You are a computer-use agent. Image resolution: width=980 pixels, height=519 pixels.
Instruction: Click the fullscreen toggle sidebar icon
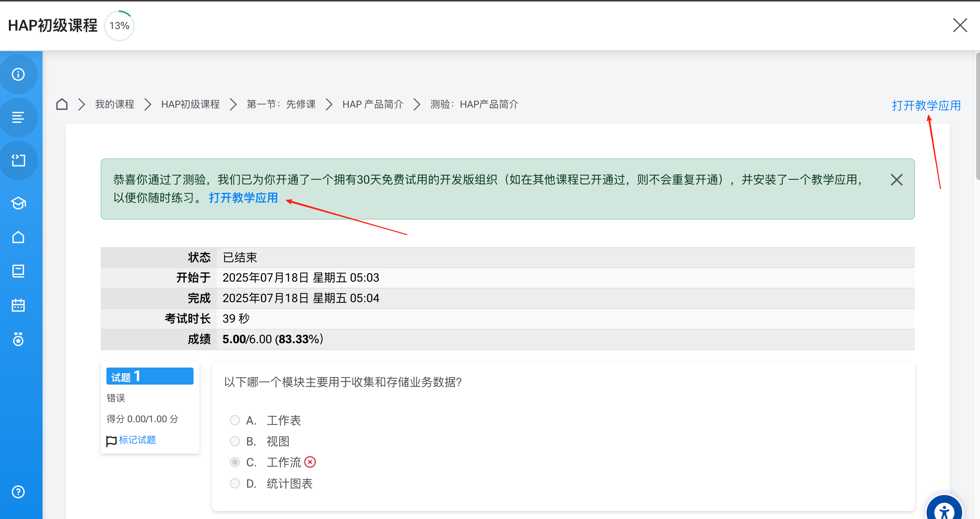[18, 160]
